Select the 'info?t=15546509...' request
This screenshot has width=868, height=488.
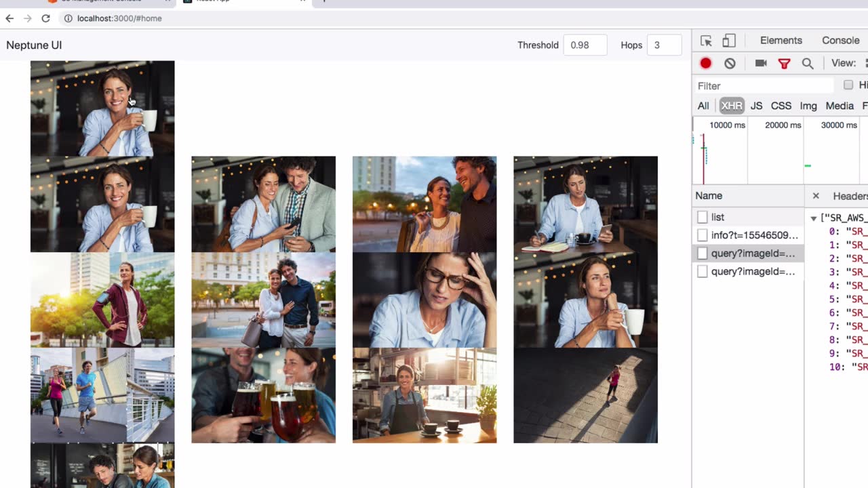pos(748,235)
